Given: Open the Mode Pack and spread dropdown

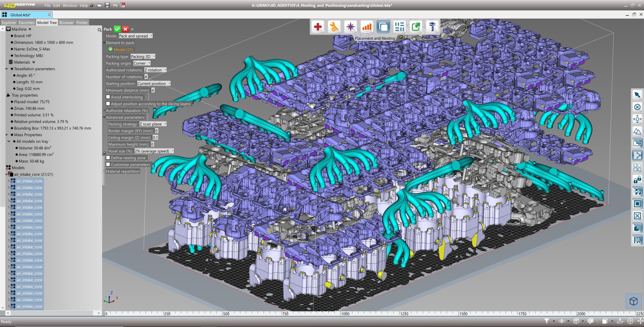Looking at the screenshot, I should (136, 36).
